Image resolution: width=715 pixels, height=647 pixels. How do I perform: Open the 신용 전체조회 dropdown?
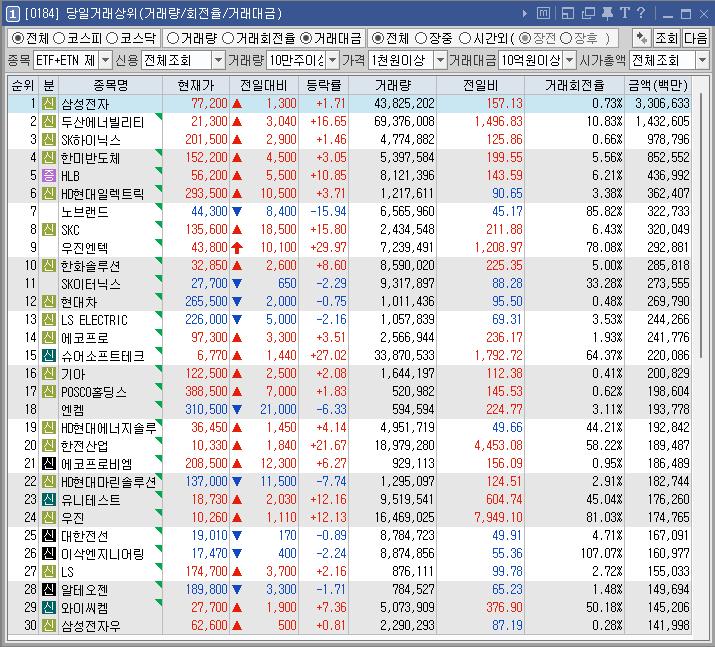point(218,60)
